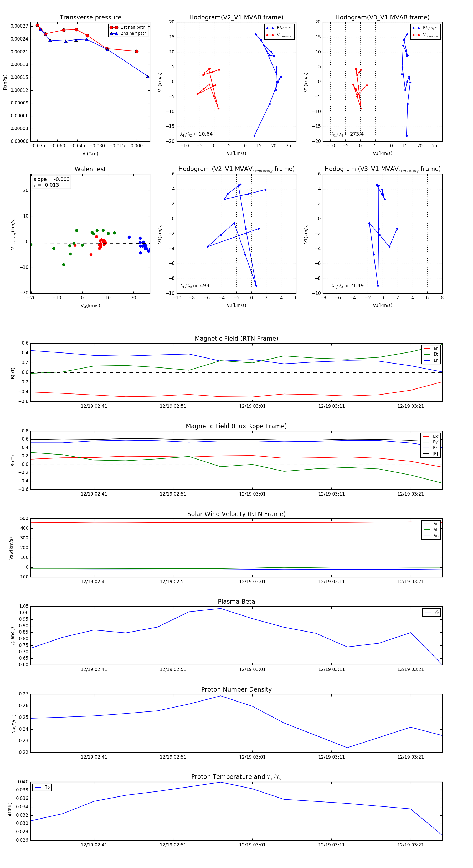Click the eigenvalue ratio text '273.4'
Screen dimensions: 473x868
point(357,134)
